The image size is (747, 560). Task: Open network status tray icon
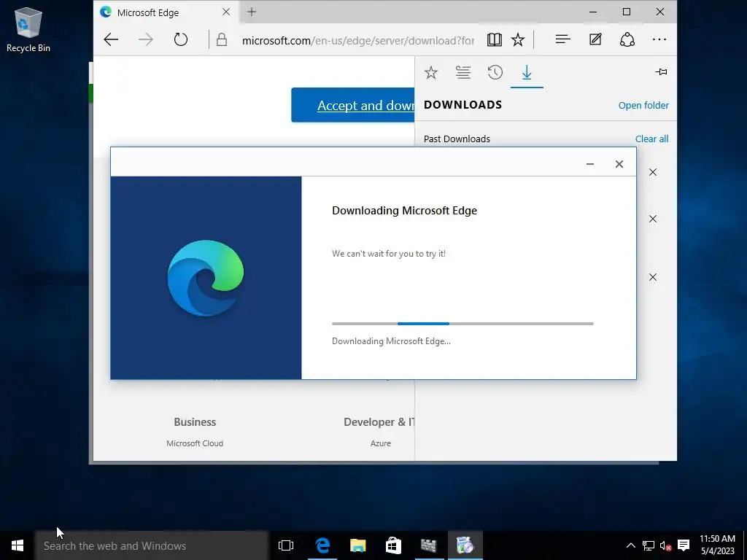click(648, 545)
